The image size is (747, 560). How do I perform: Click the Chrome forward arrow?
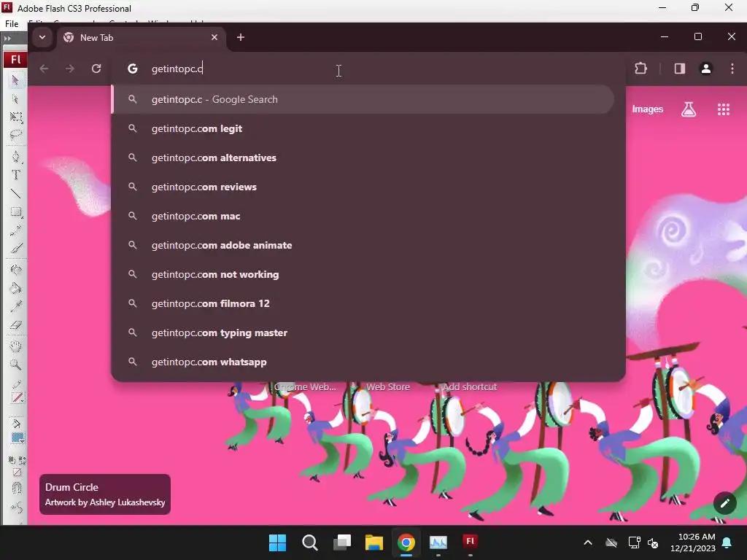tap(70, 69)
